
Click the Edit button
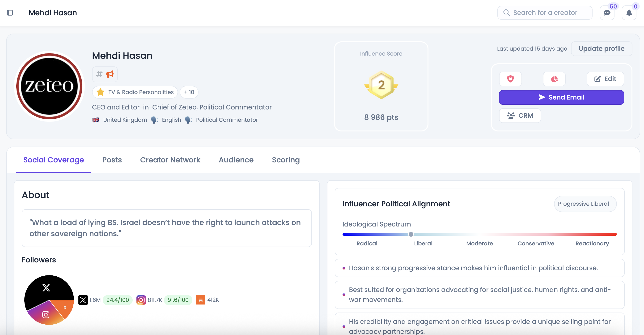[x=605, y=79]
